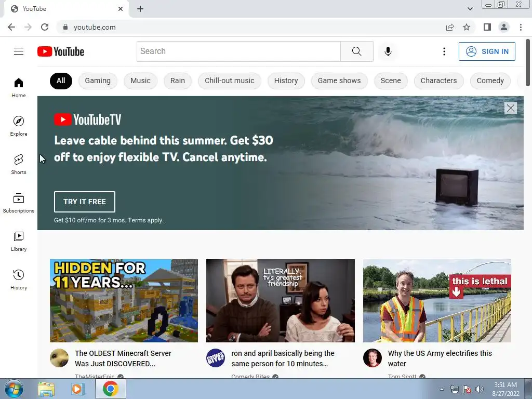This screenshot has height=399, width=532.
Task: Click Chrome icon in taskbar
Action: point(111,389)
